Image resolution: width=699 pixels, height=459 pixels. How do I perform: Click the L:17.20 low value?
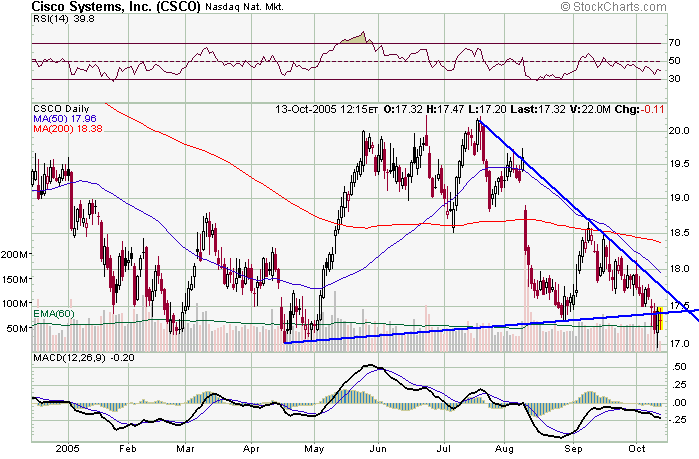(487, 109)
